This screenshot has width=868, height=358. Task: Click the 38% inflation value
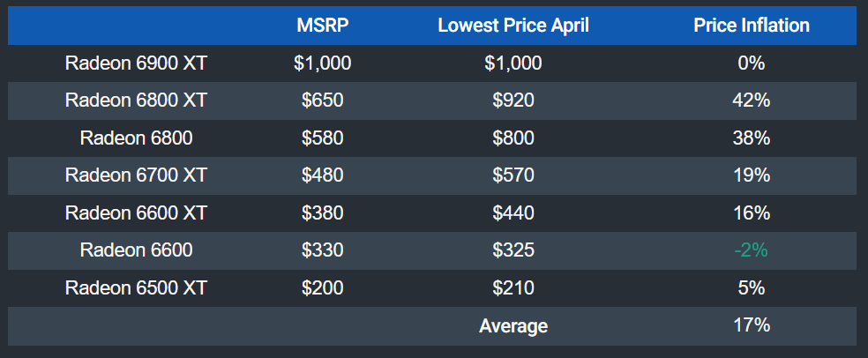click(x=752, y=138)
